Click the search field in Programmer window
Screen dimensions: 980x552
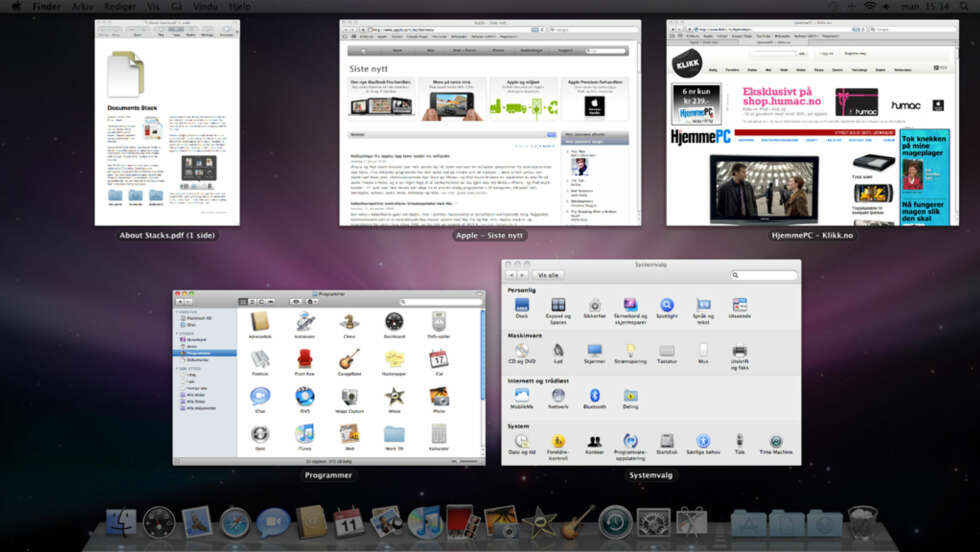click(441, 301)
